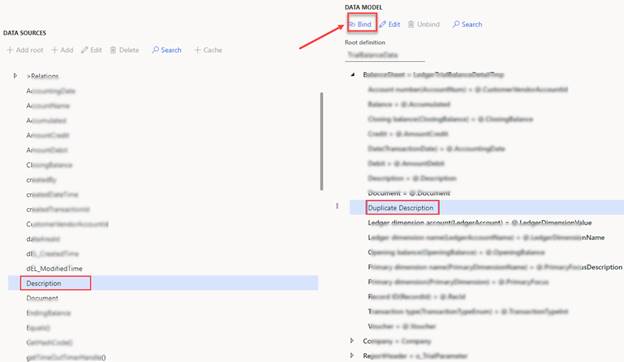The width and height of the screenshot is (624, 362).
Task: Select the Company = Company node
Action: (397, 341)
